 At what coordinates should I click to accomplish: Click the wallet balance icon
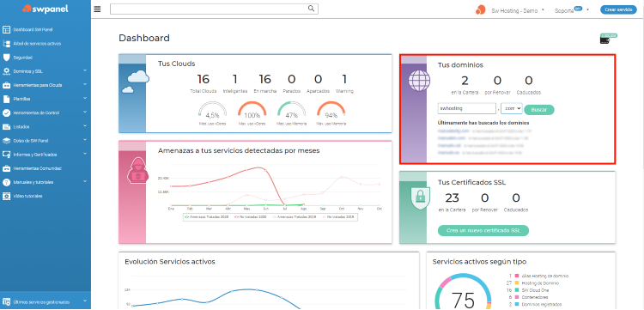pos(605,40)
